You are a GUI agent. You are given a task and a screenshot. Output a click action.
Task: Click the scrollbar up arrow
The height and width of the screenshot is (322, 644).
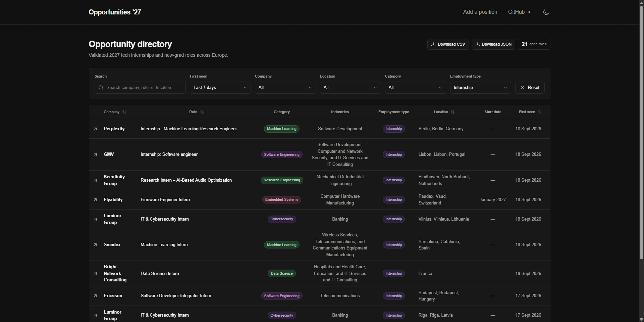click(641, 3)
